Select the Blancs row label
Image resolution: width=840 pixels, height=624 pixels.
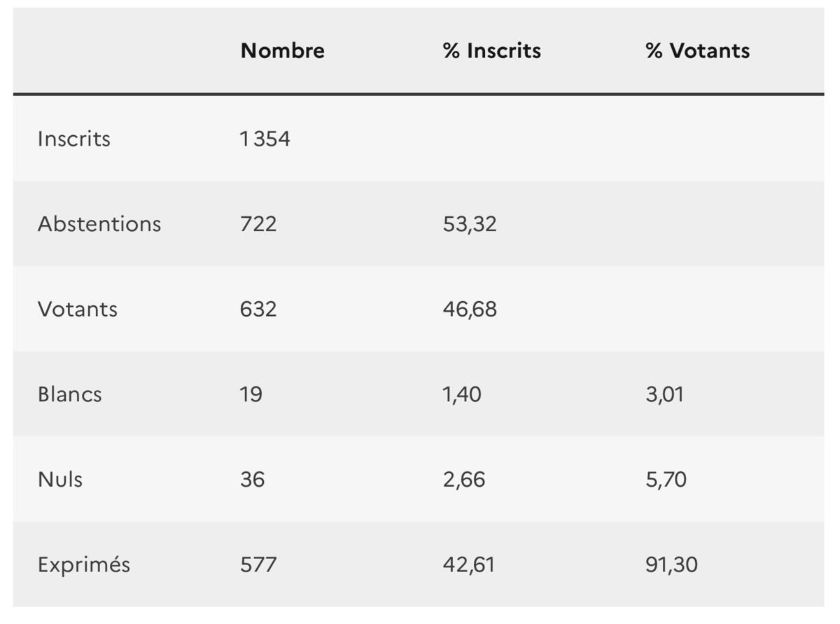coord(69,394)
